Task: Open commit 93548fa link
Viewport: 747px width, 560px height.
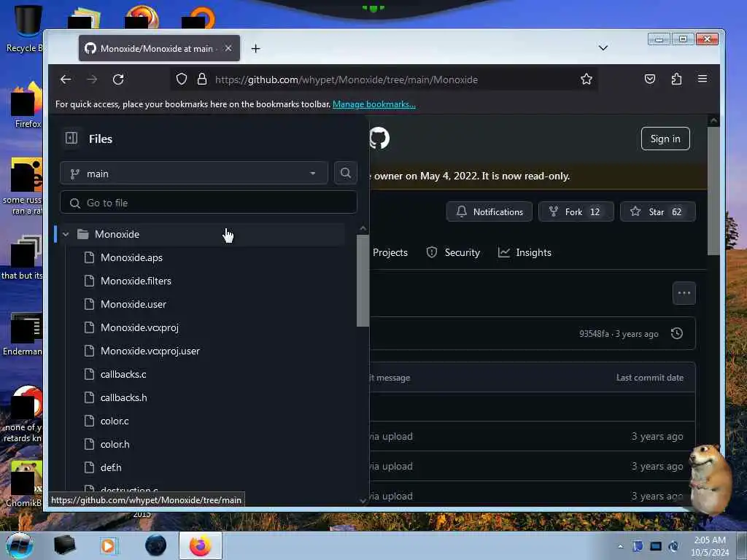Action: [x=594, y=334]
